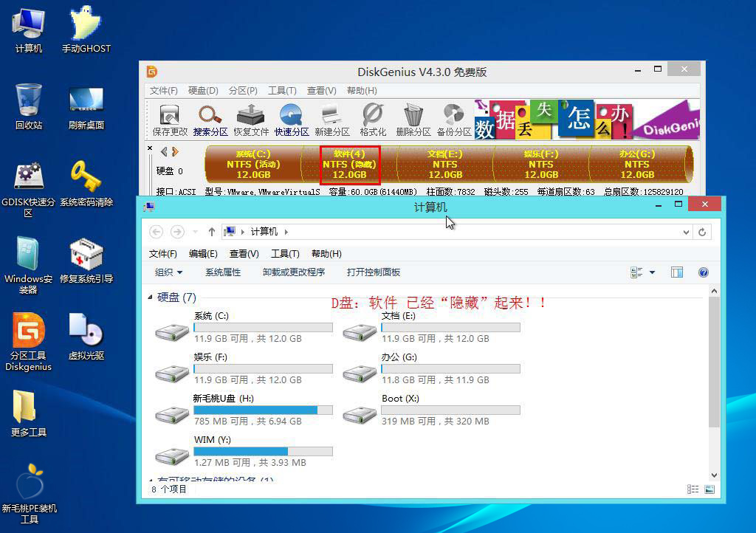Toggle the preview pane icon in 计算机 window
The width and height of the screenshot is (756, 533).
point(676,272)
